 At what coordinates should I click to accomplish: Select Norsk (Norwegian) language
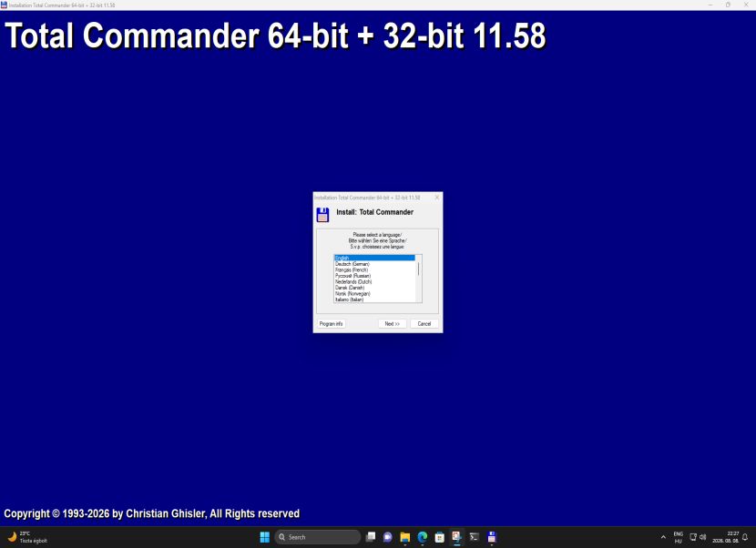click(374, 293)
